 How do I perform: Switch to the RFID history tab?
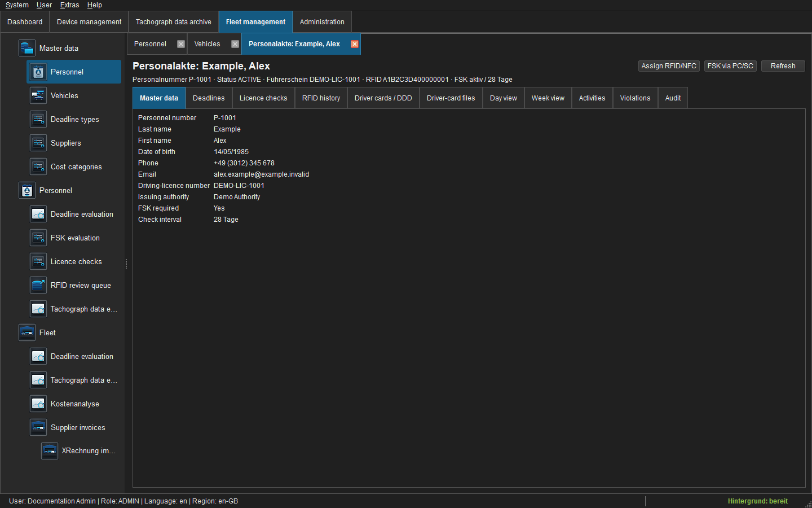321,98
